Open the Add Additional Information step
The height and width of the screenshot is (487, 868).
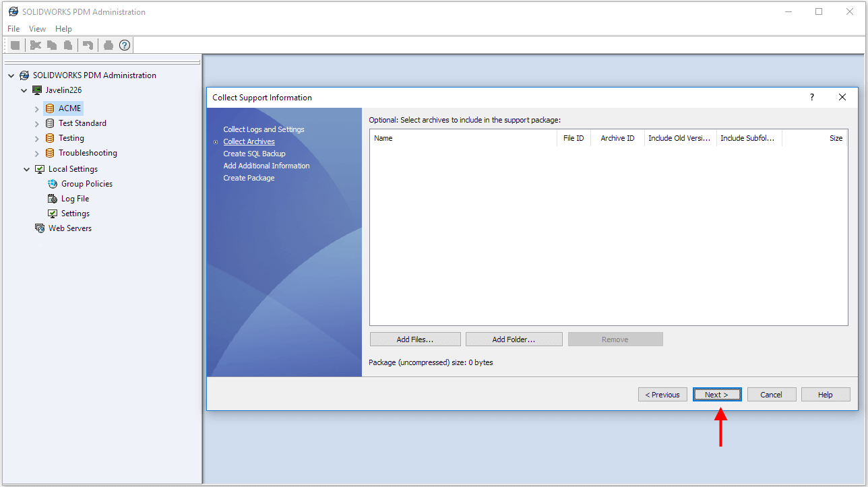266,166
